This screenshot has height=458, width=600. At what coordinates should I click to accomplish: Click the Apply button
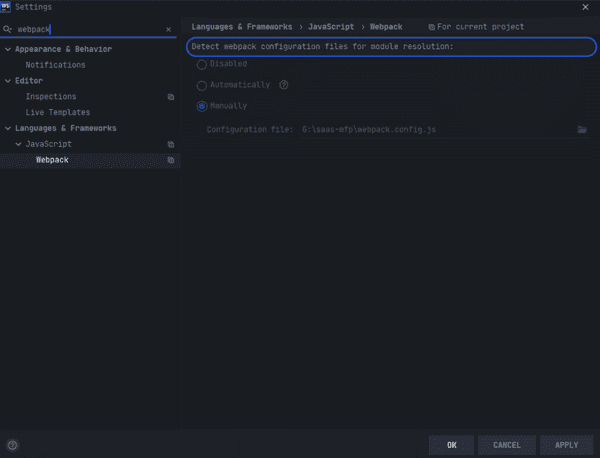(x=567, y=445)
